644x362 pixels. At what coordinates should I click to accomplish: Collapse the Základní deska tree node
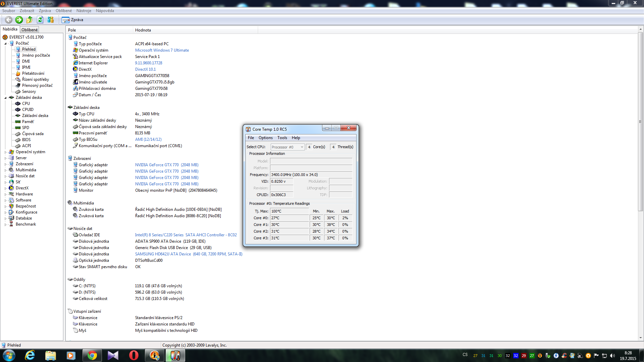[5, 98]
